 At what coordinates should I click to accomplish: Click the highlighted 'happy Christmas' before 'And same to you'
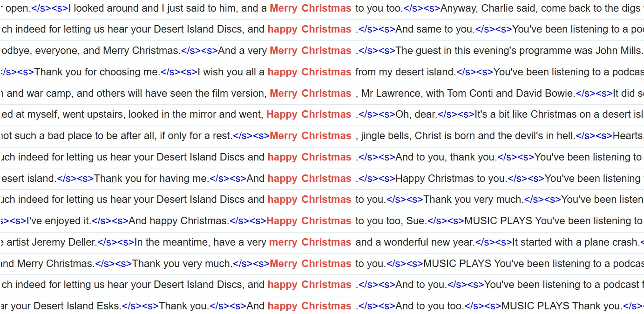pyautogui.click(x=309, y=29)
